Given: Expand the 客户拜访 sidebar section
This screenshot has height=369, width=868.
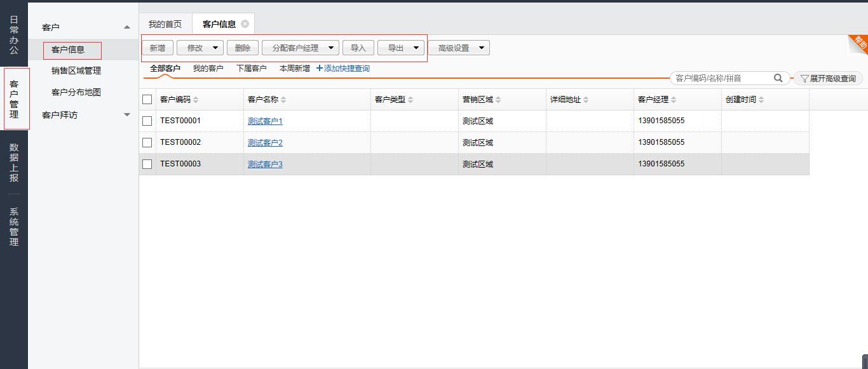Looking at the screenshot, I should click(126, 115).
